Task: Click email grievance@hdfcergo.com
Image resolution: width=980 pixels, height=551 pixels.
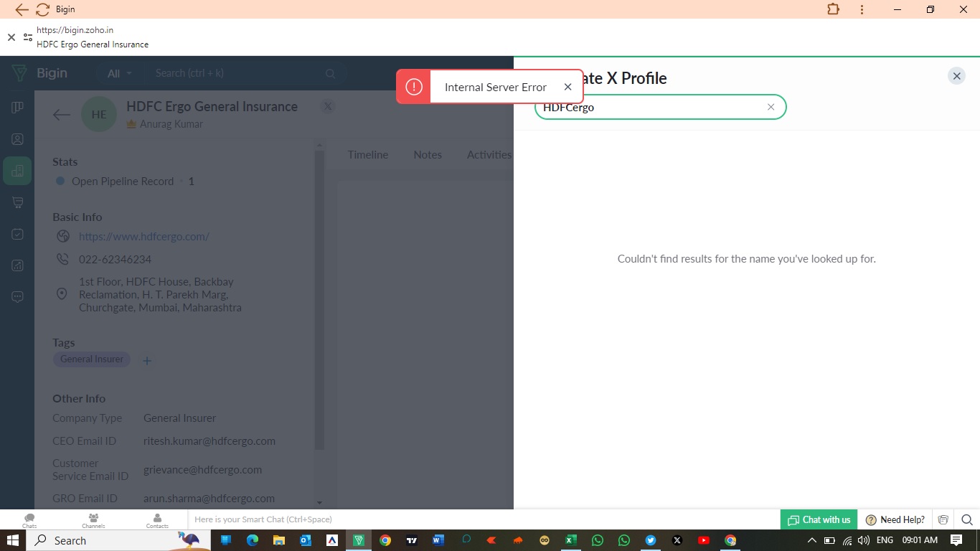Action: (202, 469)
